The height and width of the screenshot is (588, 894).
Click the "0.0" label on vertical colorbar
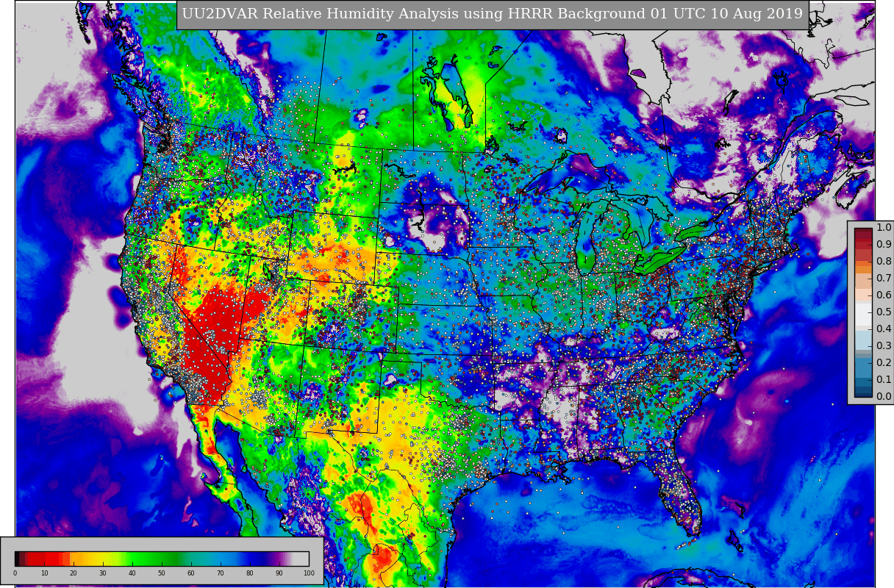(884, 397)
